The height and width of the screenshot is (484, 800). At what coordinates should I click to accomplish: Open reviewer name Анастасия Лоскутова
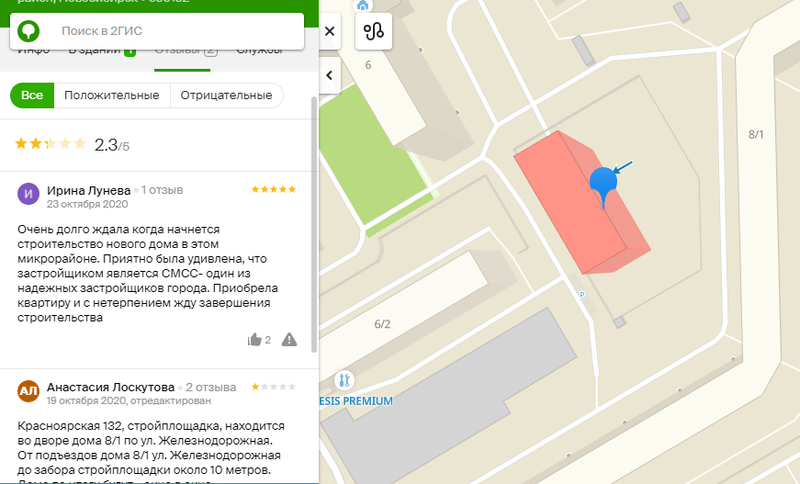(x=111, y=387)
